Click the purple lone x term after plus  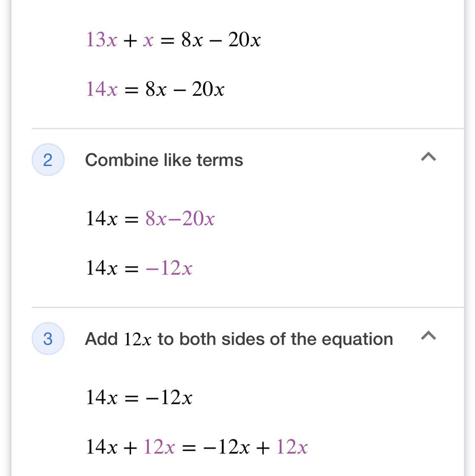(x=148, y=41)
